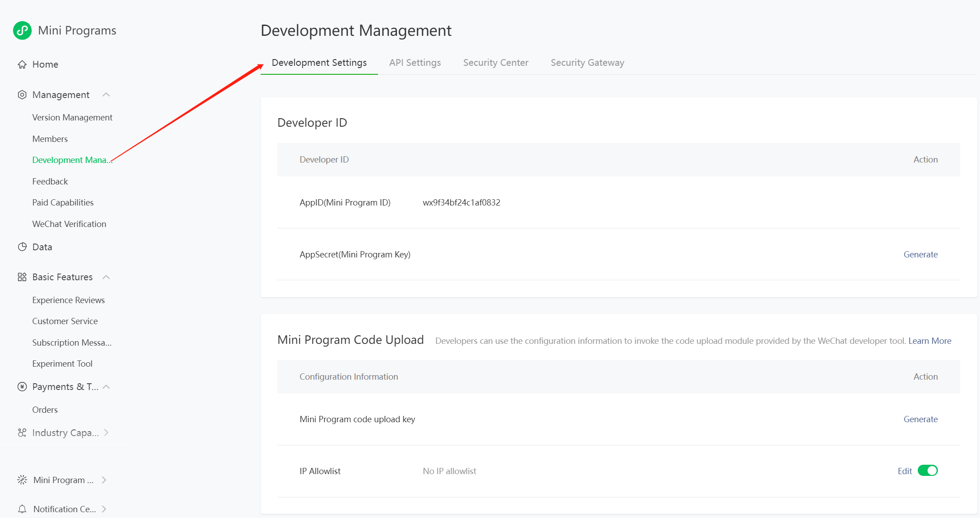Collapse the Payments section chevron
The image size is (980, 518).
[106, 387]
